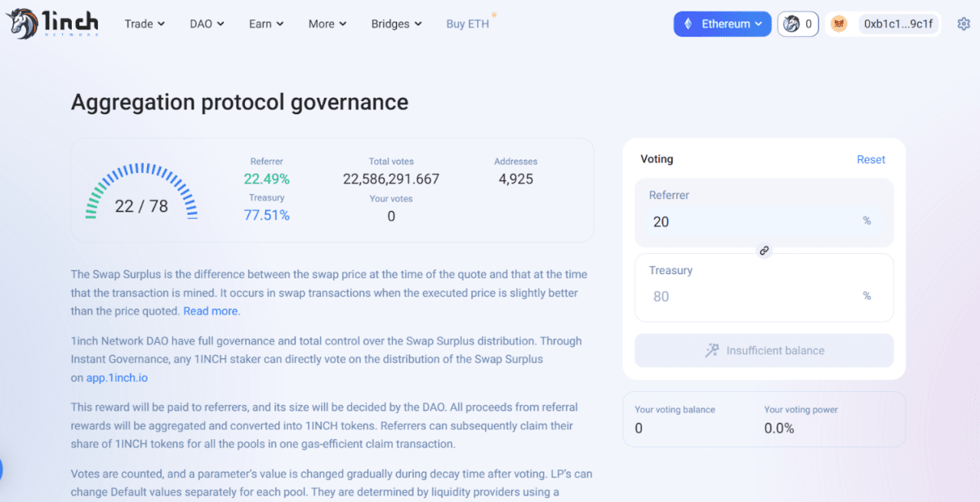Screen dimensions: 980x502
Task: Open the settings gear icon
Action: point(963,24)
